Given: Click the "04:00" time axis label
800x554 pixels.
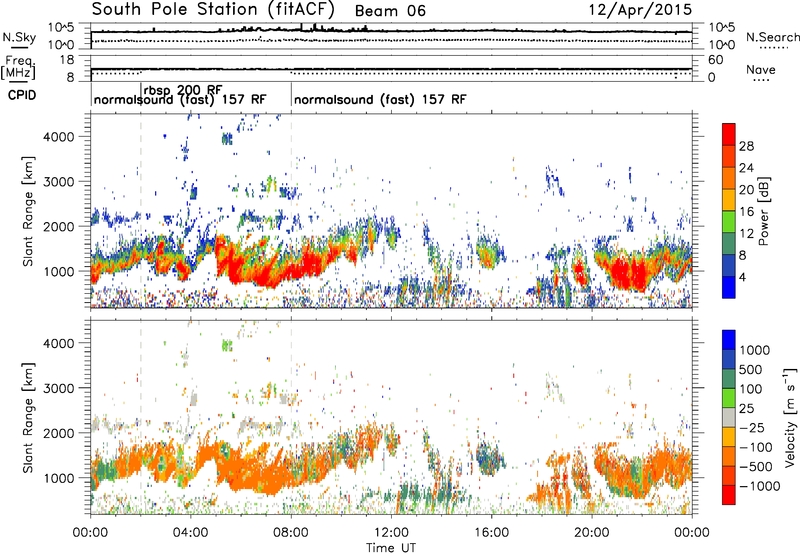Looking at the screenshot, I should [190, 533].
